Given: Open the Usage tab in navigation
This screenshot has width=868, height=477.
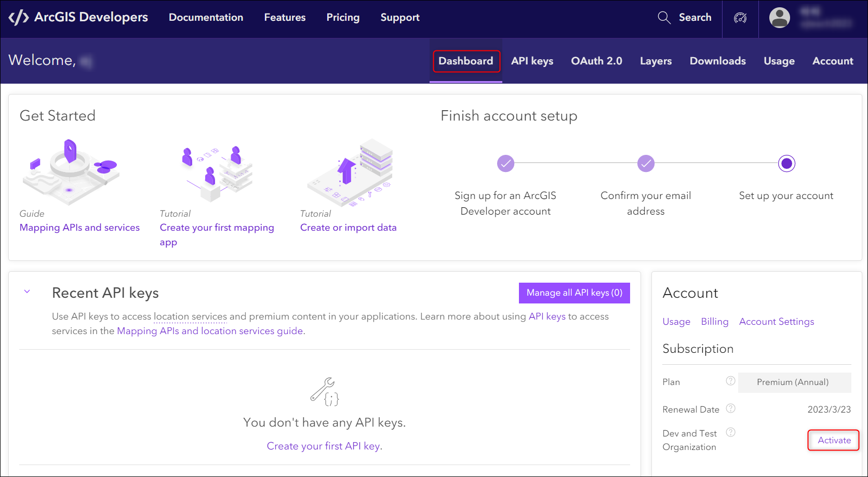Looking at the screenshot, I should tap(779, 61).
